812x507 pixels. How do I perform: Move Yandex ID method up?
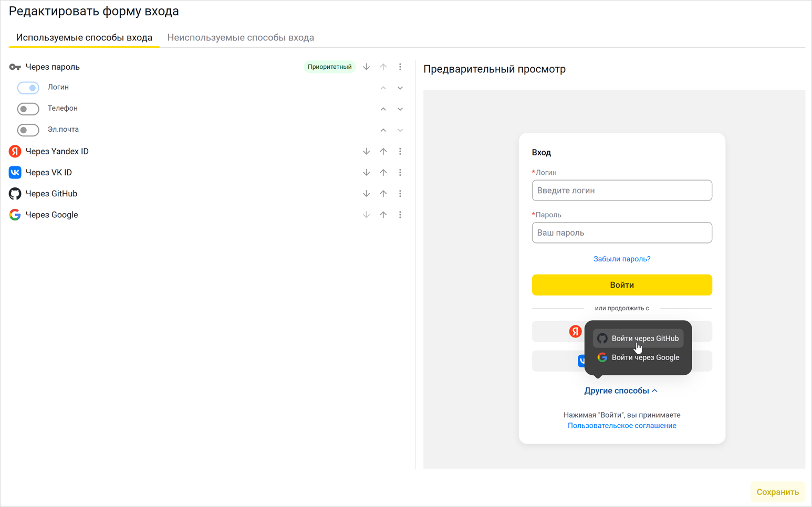click(x=383, y=151)
